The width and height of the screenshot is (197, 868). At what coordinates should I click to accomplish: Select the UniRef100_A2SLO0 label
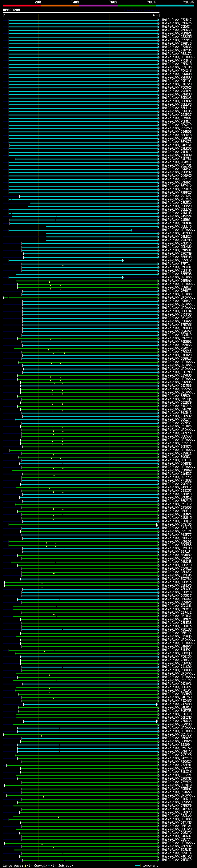pyautogui.click(x=177, y=816)
